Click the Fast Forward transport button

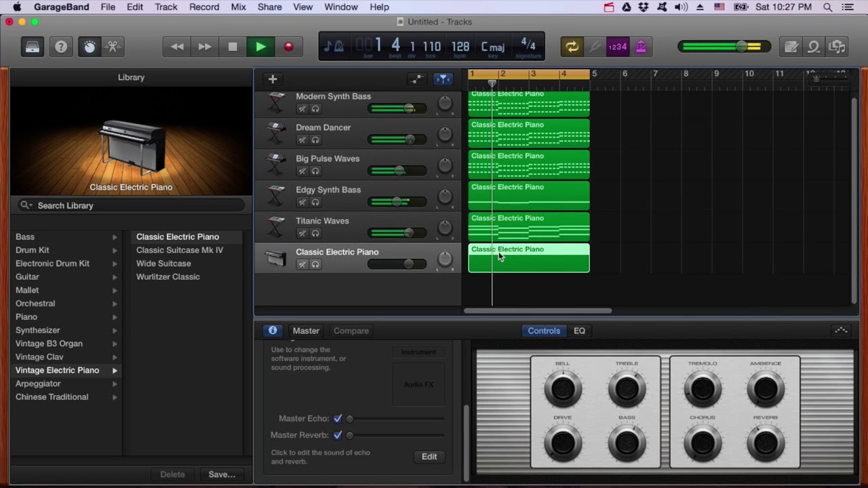[205, 47]
